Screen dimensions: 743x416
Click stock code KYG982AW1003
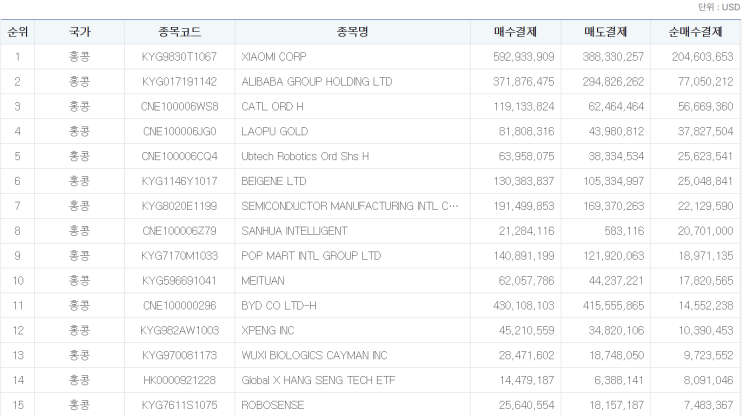click(179, 331)
